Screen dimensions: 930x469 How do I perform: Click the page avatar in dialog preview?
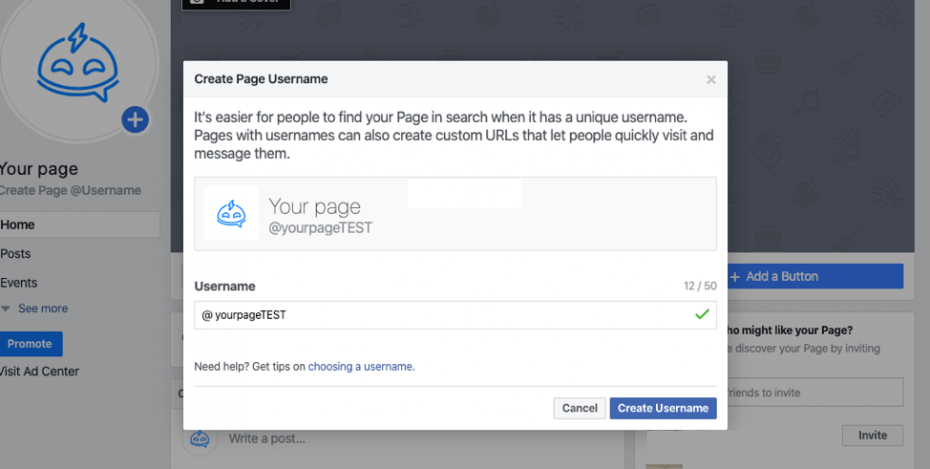point(231,213)
